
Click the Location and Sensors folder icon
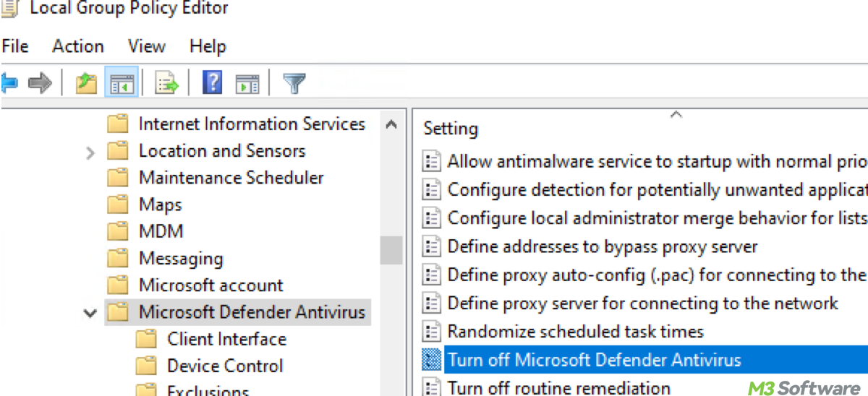click(118, 151)
